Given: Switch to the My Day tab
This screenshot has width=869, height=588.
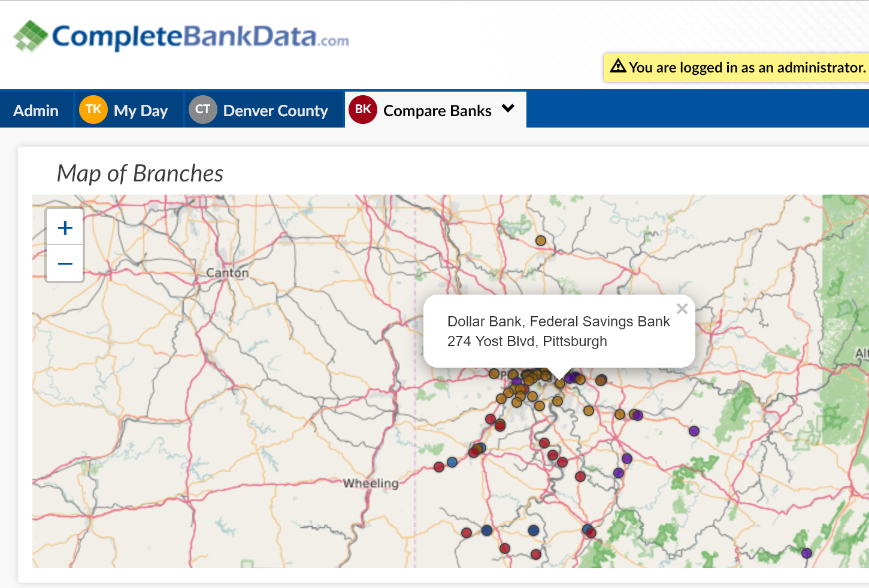Looking at the screenshot, I should [140, 110].
